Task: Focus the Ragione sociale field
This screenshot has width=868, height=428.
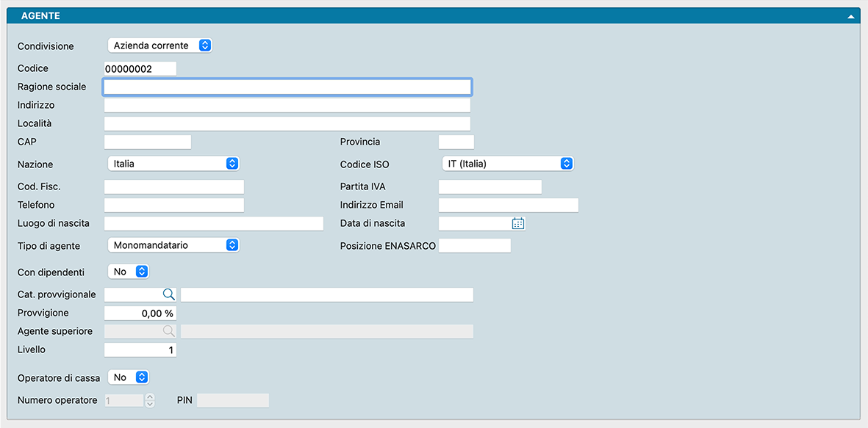Action: click(x=287, y=87)
